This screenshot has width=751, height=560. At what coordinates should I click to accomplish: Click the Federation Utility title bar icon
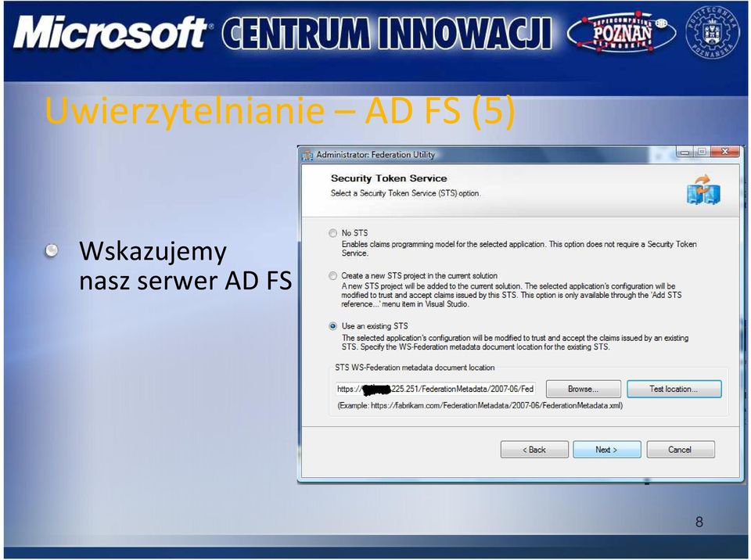(307, 155)
